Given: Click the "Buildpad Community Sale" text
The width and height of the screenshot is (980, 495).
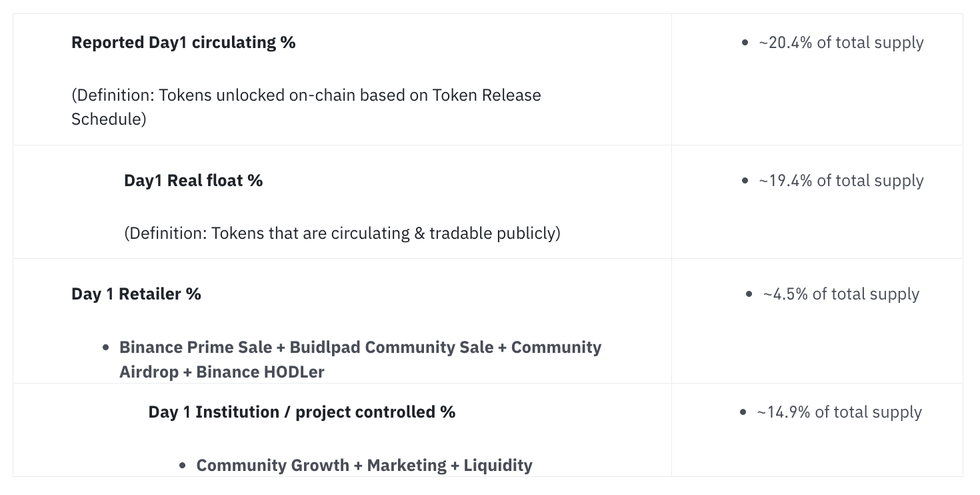Looking at the screenshot, I should pyautogui.click(x=391, y=348).
